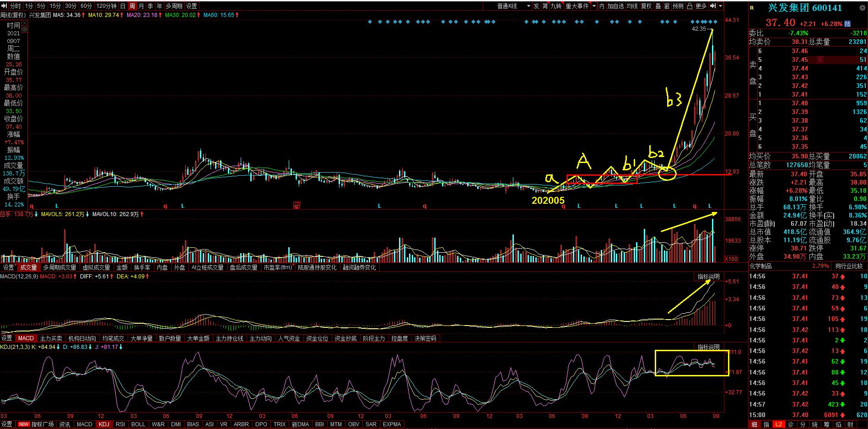Viewport: 868px width, 429px height.
Task: Click the panel arrow icon after 更多
Action: pyautogui.click(x=713, y=6)
